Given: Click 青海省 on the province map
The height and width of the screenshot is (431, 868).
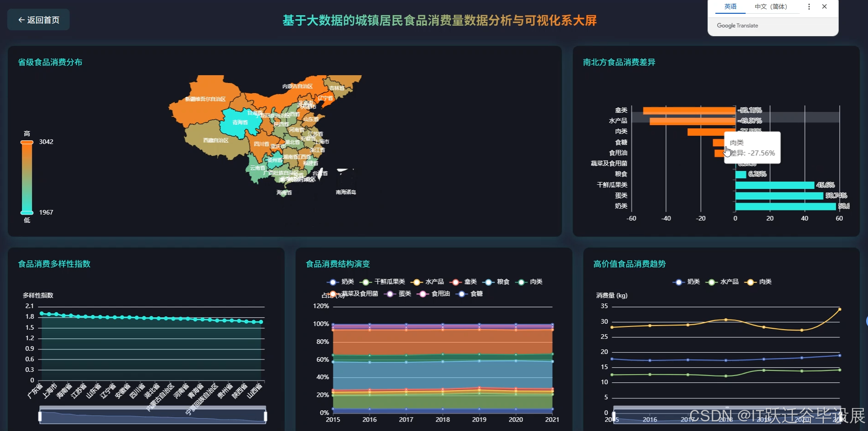Looking at the screenshot, I should (x=239, y=122).
